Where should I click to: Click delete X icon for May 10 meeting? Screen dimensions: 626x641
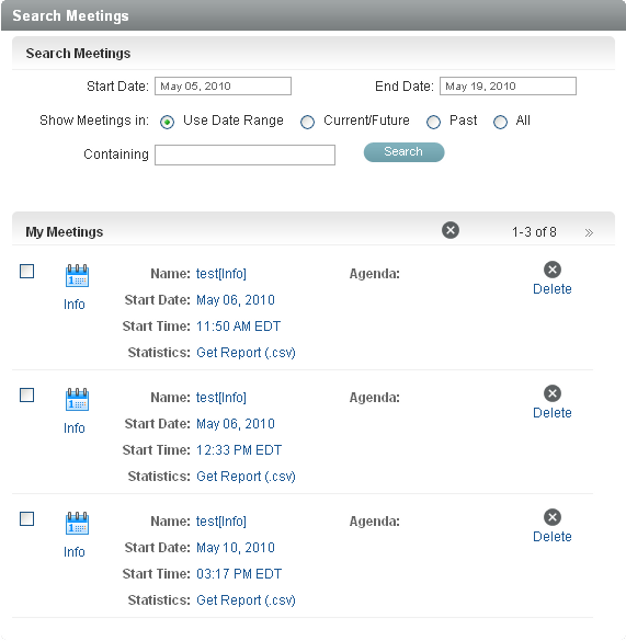(552, 517)
